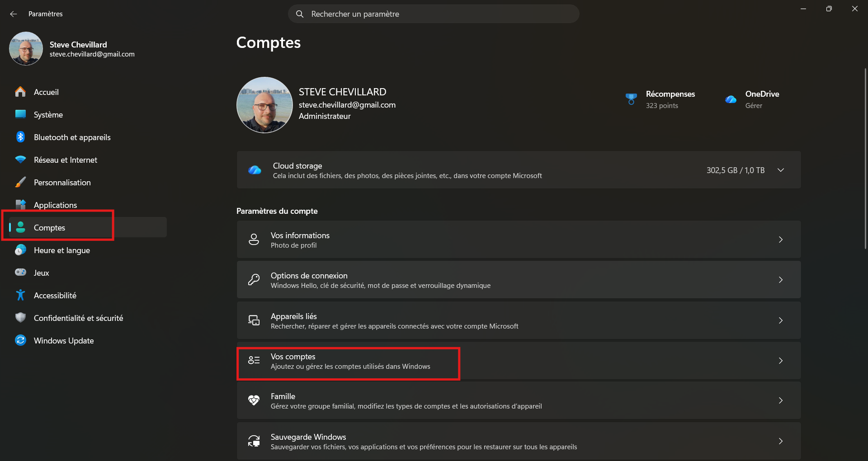The width and height of the screenshot is (868, 461).
Task: Click the Système monitor icon
Action: (20, 114)
